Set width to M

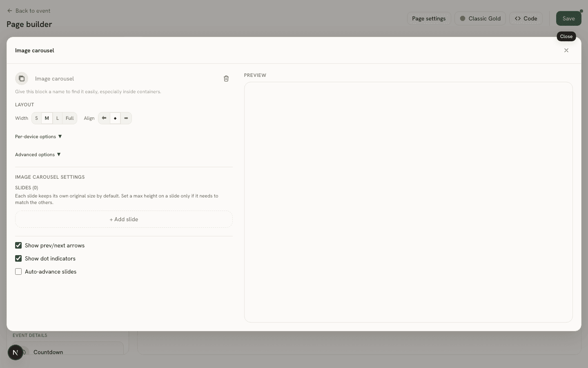(47, 118)
